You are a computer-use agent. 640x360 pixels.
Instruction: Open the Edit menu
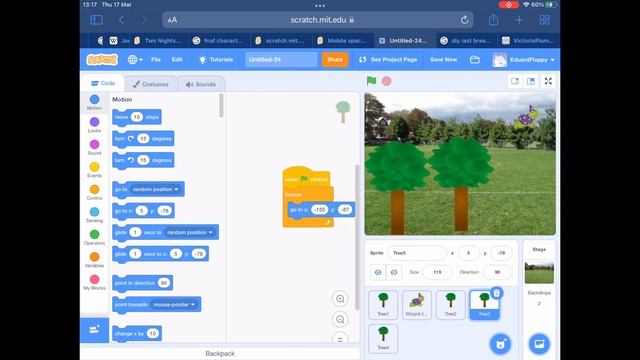tap(177, 60)
